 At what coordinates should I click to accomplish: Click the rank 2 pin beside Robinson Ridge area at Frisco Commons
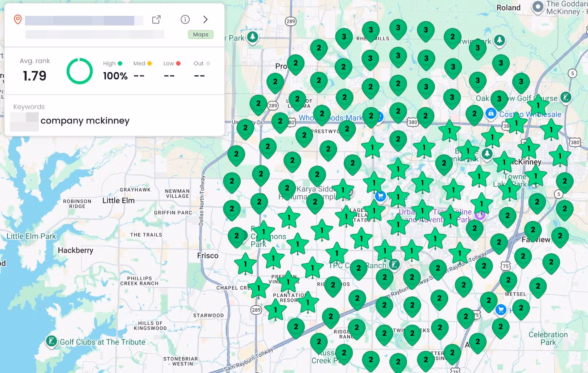tap(236, 237)
